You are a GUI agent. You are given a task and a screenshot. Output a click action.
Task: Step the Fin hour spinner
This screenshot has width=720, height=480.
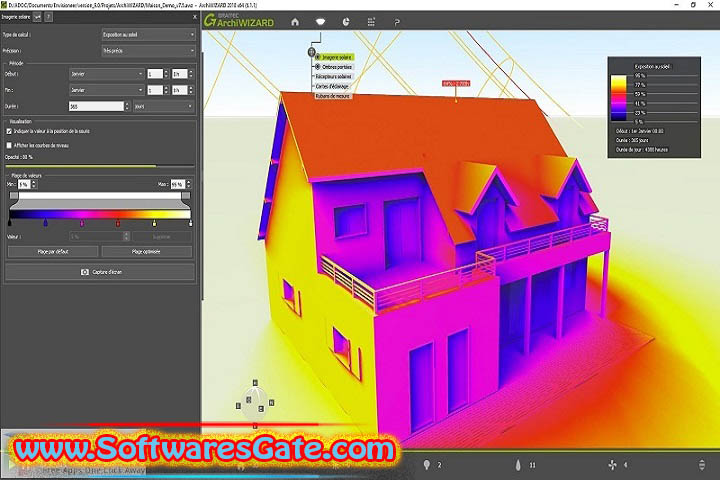(191, 90)
